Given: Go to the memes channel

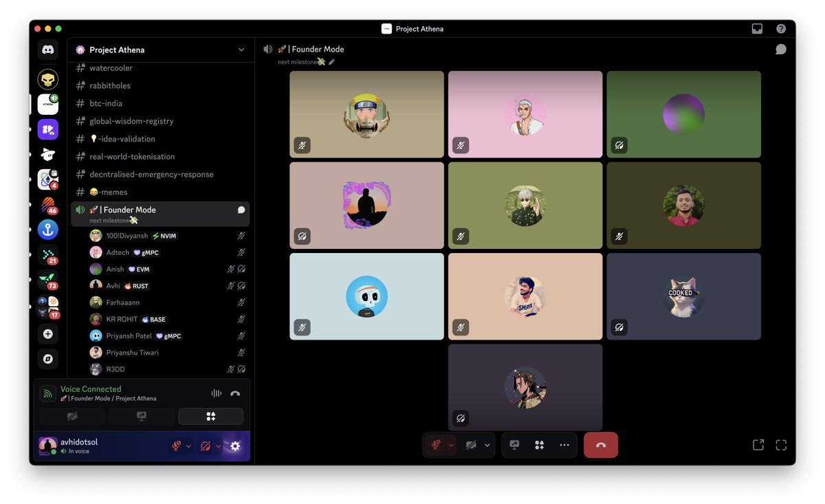Looking at the screenshot, I should pos(161,192).
